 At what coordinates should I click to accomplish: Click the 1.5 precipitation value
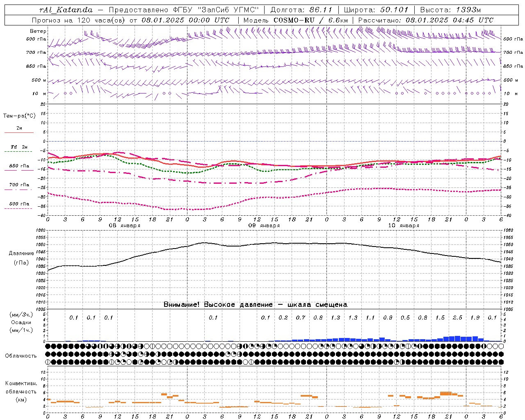coord(440,317)
